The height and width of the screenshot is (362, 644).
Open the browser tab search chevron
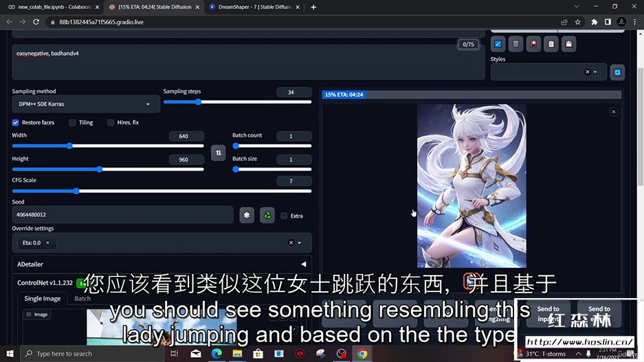[x=577, y=7]
